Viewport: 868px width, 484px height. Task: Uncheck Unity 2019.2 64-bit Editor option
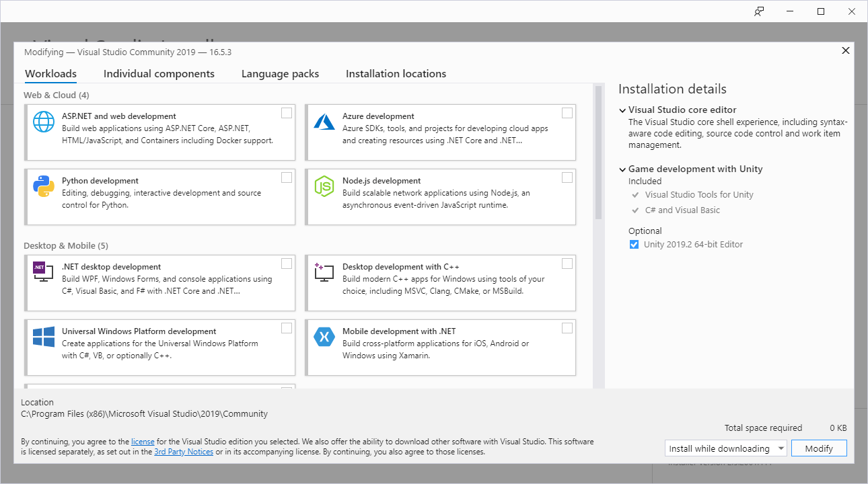(x=634, y=245)
